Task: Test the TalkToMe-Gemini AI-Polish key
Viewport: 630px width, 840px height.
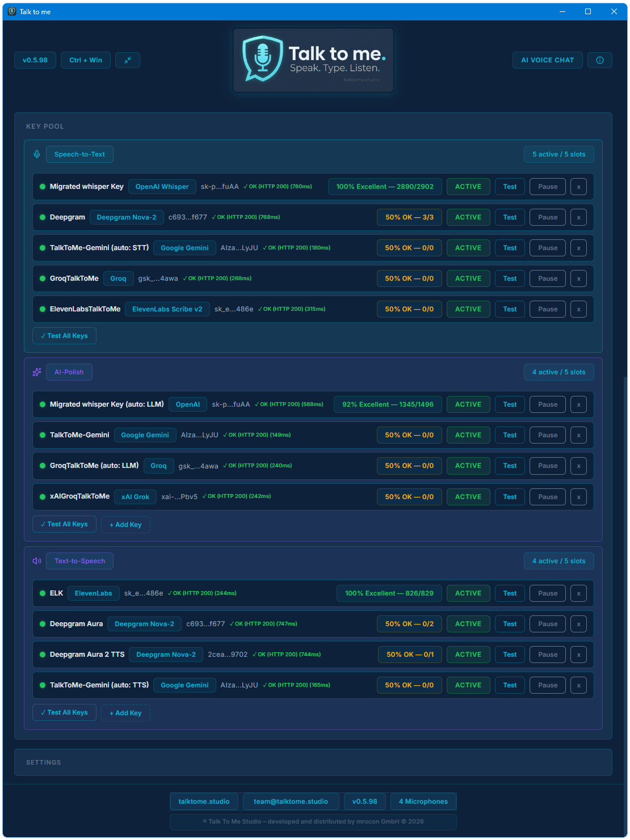Action: 510,435
